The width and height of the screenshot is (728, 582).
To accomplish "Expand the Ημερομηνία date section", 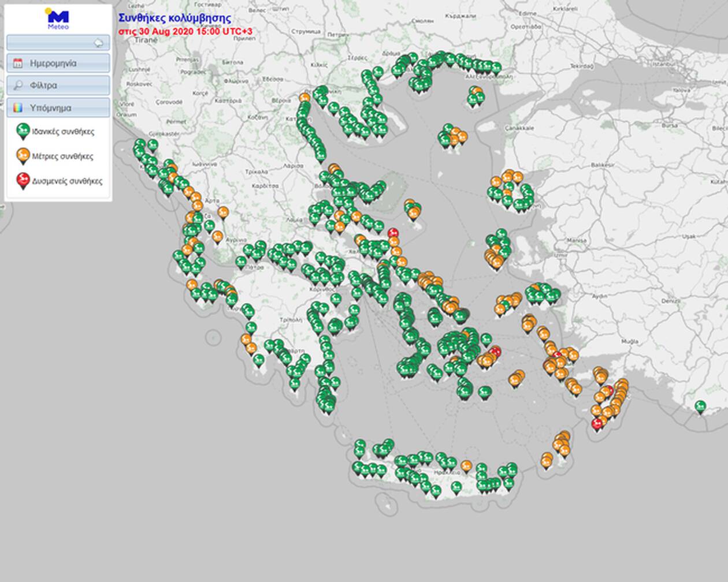I will tap(58, 64).
